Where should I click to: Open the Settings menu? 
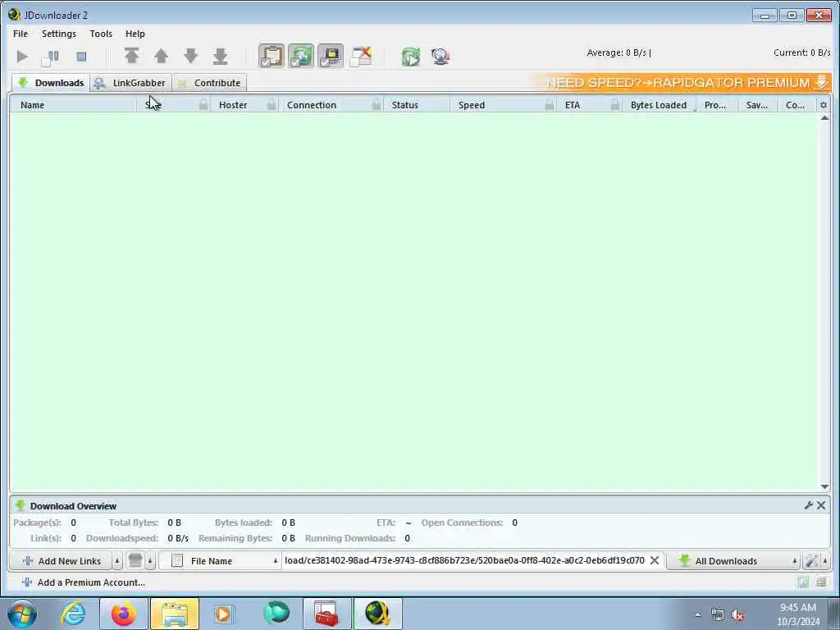59,34
